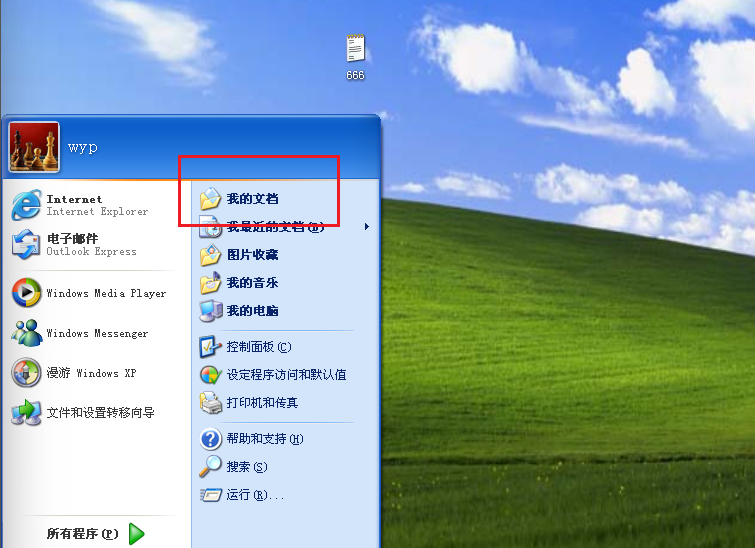Click the wyp user name text

[83, 147]
